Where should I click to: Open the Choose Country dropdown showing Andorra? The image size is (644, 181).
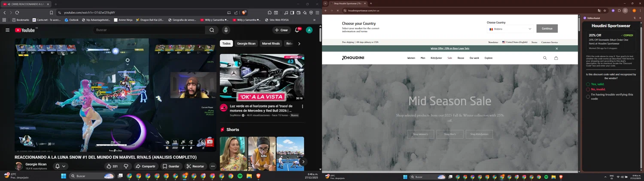[510, 29]
